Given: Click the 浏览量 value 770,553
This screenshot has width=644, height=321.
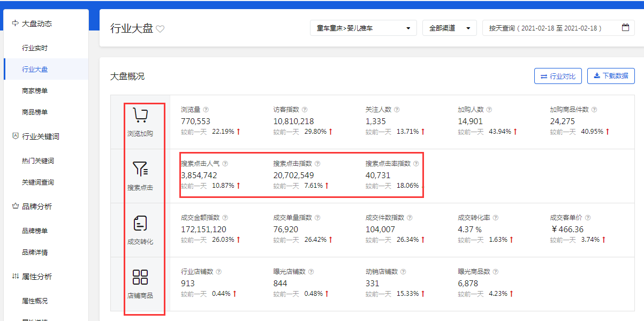Looking at the screenshot, I should point(195,121).
